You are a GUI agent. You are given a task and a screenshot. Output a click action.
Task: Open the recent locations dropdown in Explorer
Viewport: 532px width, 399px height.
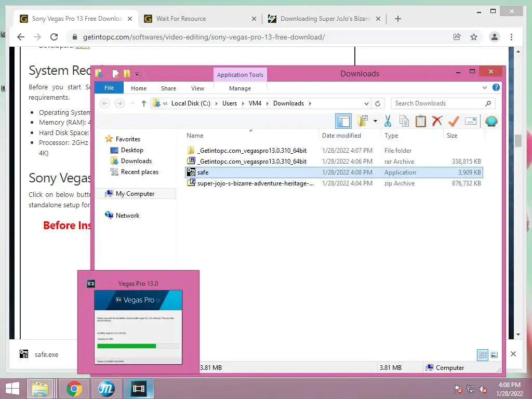click(132, 103)
